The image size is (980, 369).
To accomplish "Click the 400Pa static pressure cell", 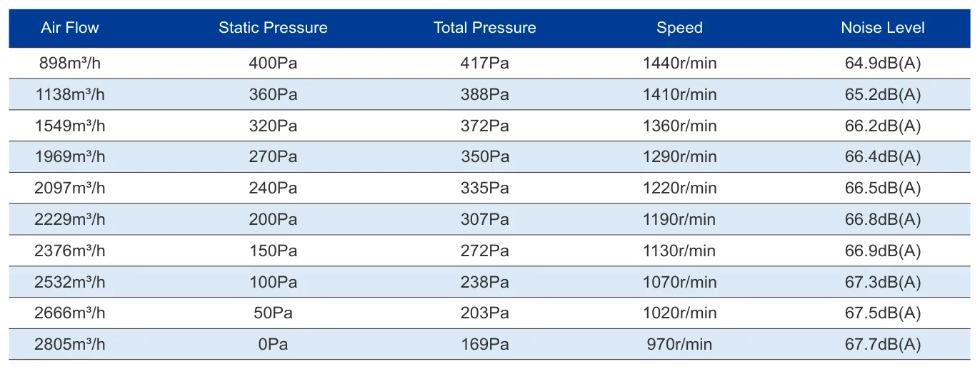I will point(273,63).
